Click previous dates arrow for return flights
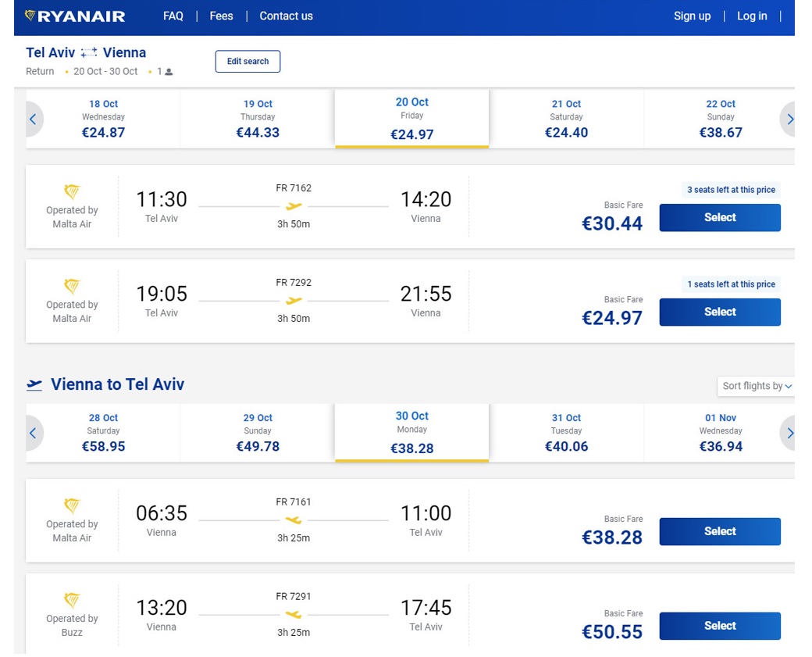Image resolution: width=812 pixels, height=657 pixels. (34, 434)
